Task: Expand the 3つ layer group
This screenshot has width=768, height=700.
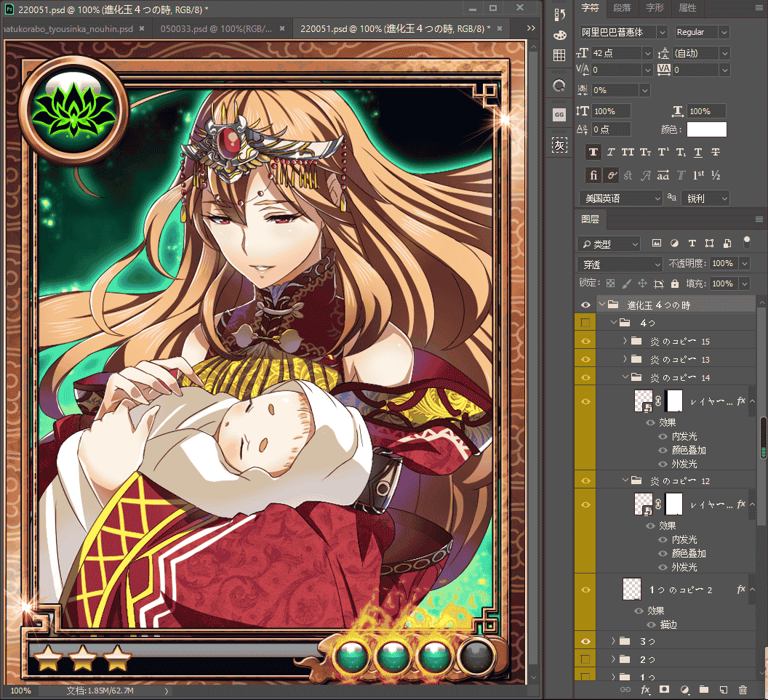Action: coord(613,641)
